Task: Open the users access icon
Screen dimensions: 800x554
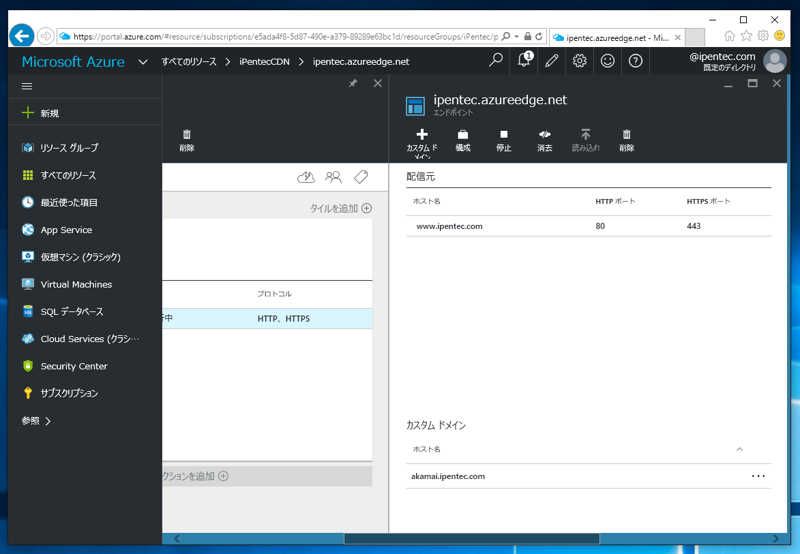Action: click(333, 177)
